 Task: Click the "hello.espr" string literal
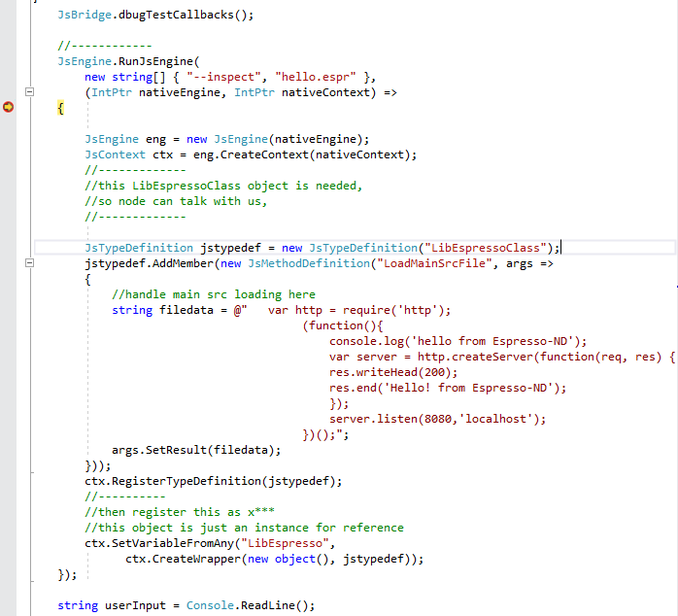[316, 77]
